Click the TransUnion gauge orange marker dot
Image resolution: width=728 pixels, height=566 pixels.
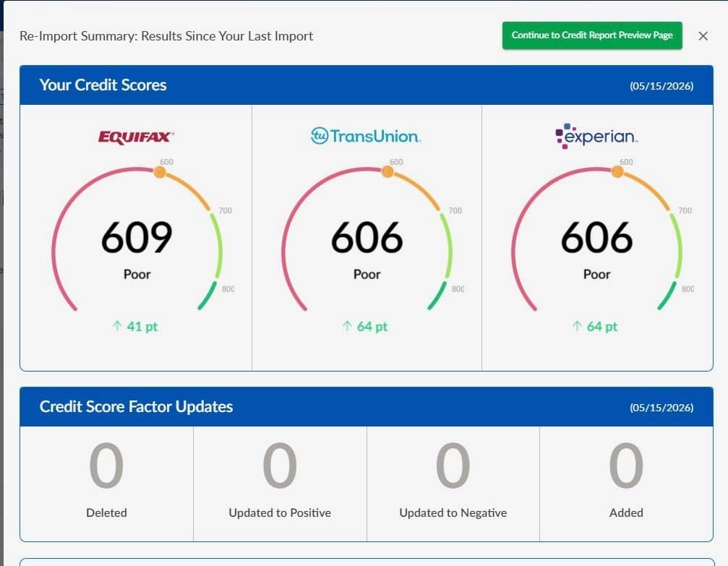(387, 172)
